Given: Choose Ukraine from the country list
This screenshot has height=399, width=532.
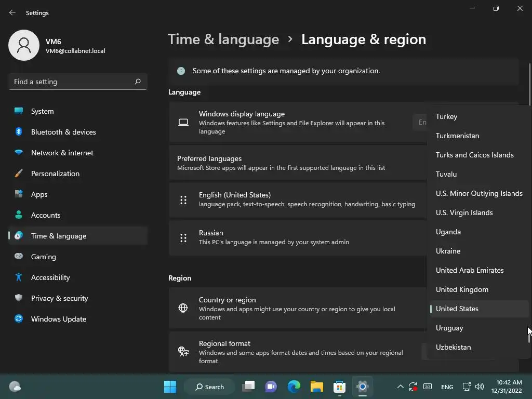Looking at the screenshot, I should coord(479,251).
